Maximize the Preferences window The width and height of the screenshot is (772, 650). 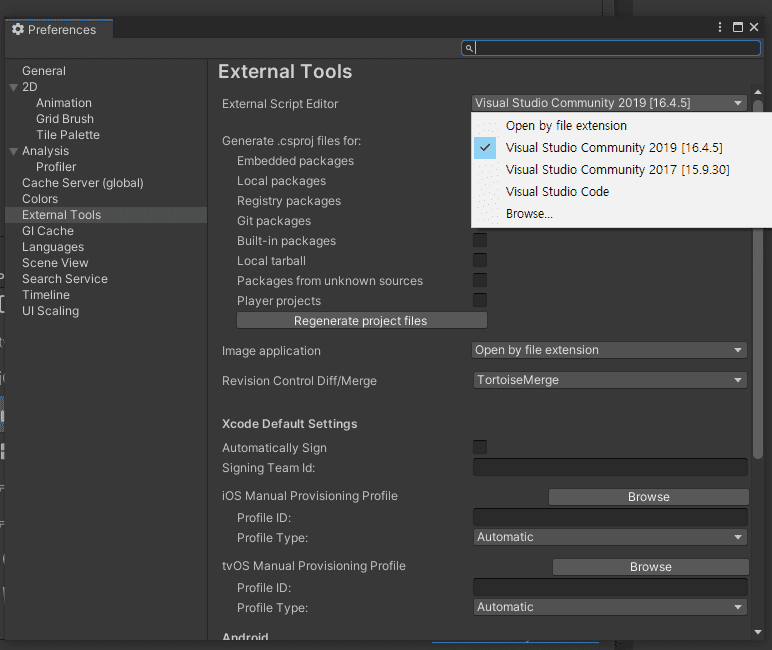(x=738, y=27)
